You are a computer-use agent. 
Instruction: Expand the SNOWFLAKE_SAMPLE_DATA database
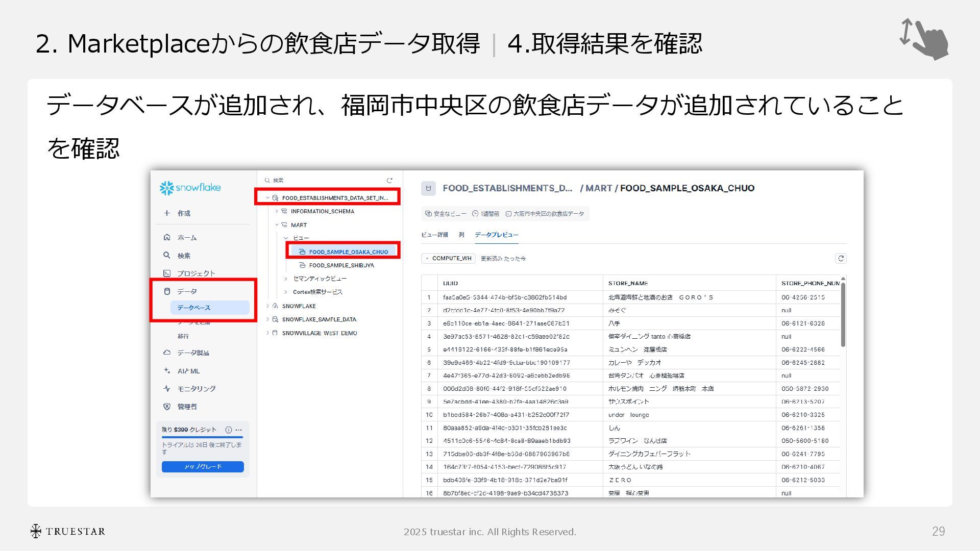click(267, 319)
